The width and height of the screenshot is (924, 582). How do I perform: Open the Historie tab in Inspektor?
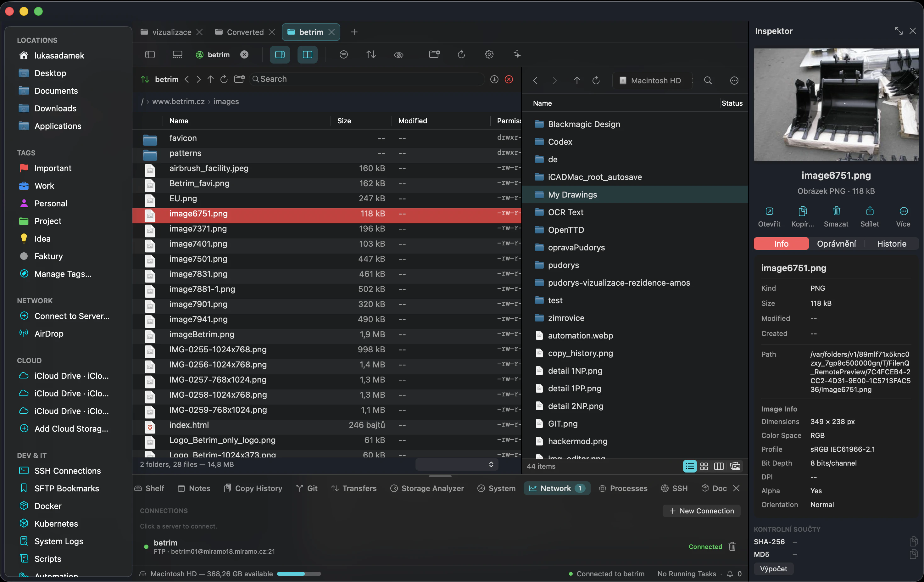pyautogui.click(x=891, y=243)
